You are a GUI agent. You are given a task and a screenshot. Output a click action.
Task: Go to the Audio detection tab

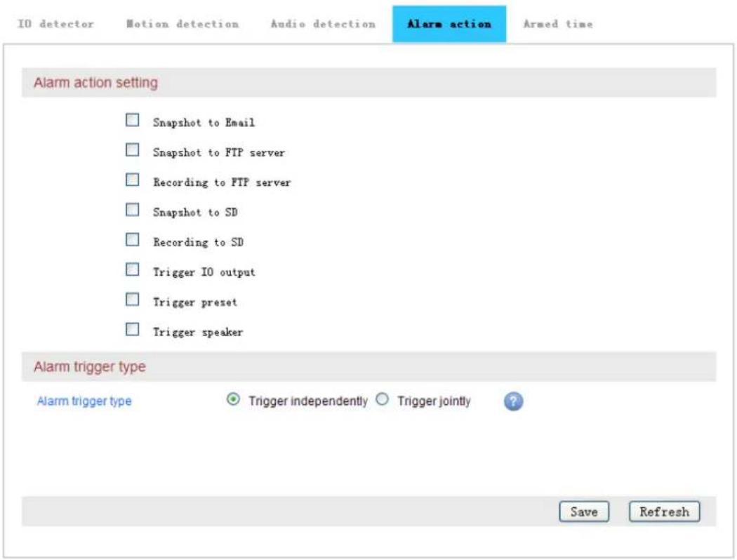click(323, 23)
